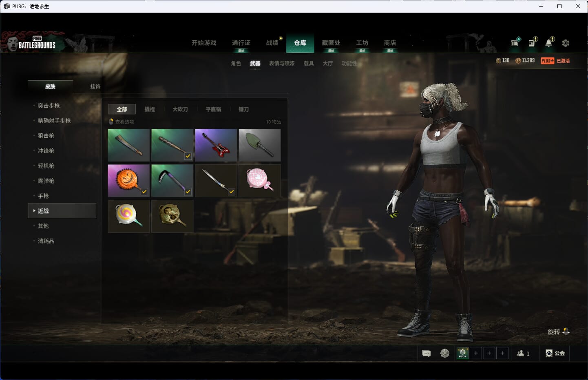Image resolution: width=588 pixels, height=380 pixels.
Task: Open the settings gear icon
Action: [x=566, y=43]
